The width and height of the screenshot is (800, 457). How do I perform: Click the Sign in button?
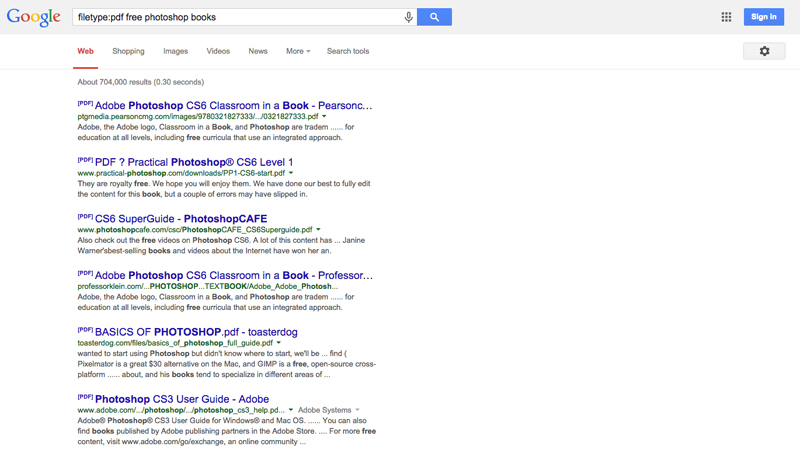pyautogui.click(x=763, y=17)
